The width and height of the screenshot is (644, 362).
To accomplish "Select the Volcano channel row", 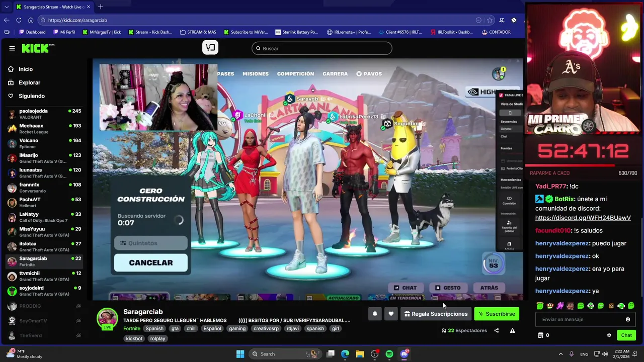I will point(44,143).
